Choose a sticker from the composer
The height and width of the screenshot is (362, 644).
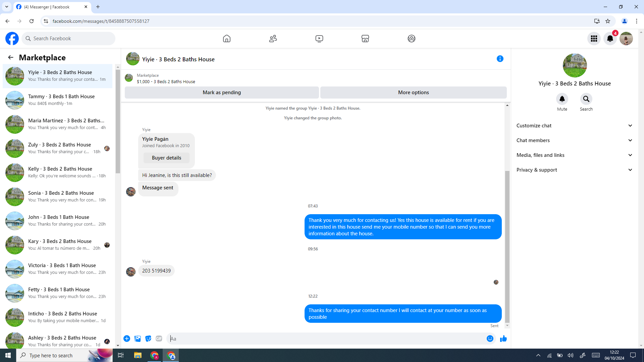(x=148, y=339)
